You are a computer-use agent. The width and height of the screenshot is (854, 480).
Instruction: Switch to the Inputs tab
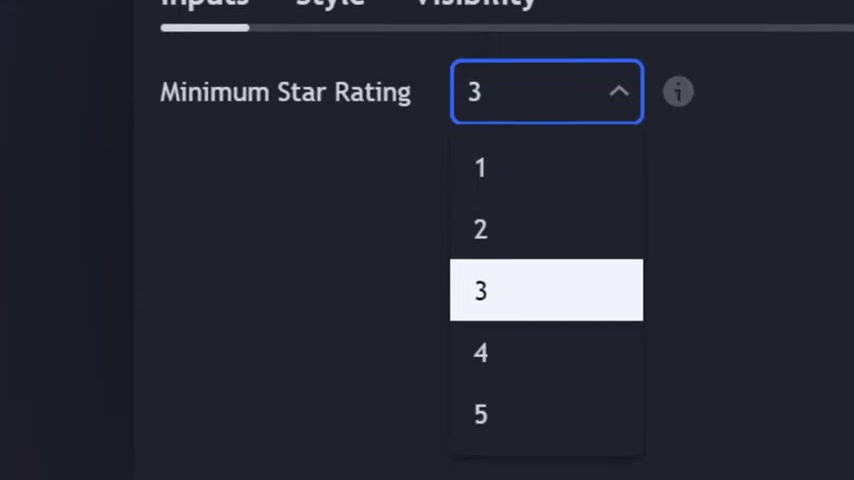click(x=205, y=3)
